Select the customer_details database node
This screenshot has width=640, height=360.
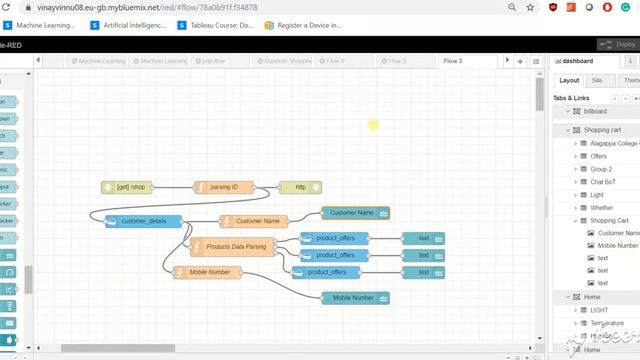tap(143, 221)
